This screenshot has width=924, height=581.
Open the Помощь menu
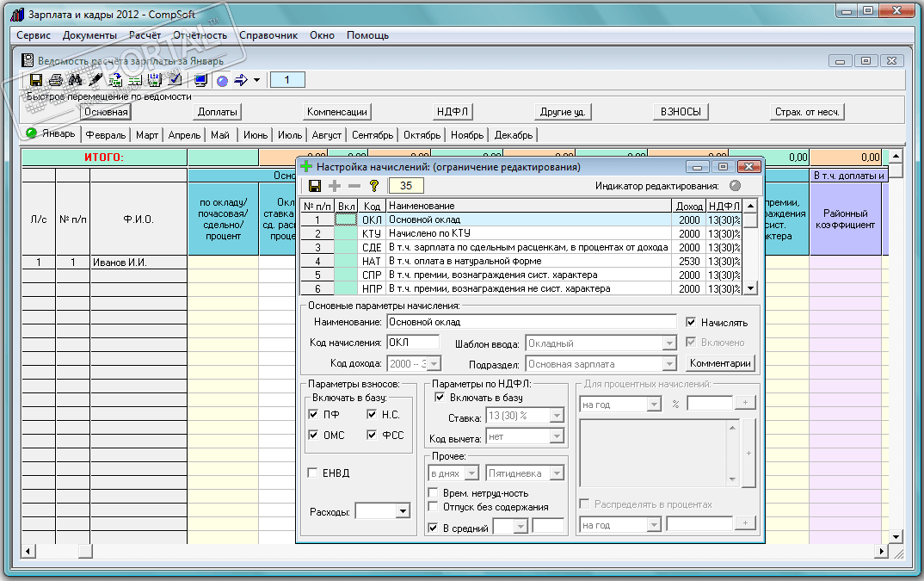click(x=367, y=34)
